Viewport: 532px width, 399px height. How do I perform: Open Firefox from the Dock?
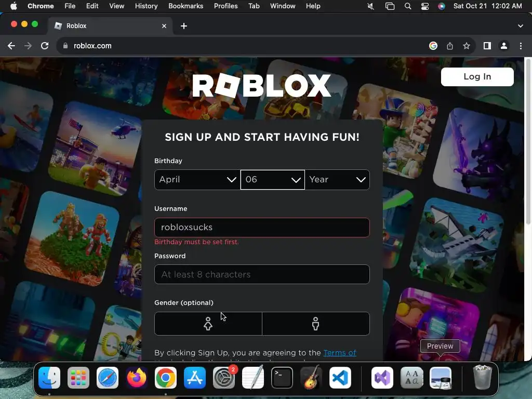(137, 378)
